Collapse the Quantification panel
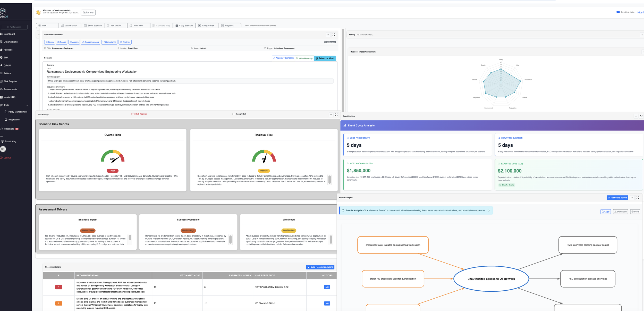The width and height of the screenshot is (644, 311). (x=636, y=116)
